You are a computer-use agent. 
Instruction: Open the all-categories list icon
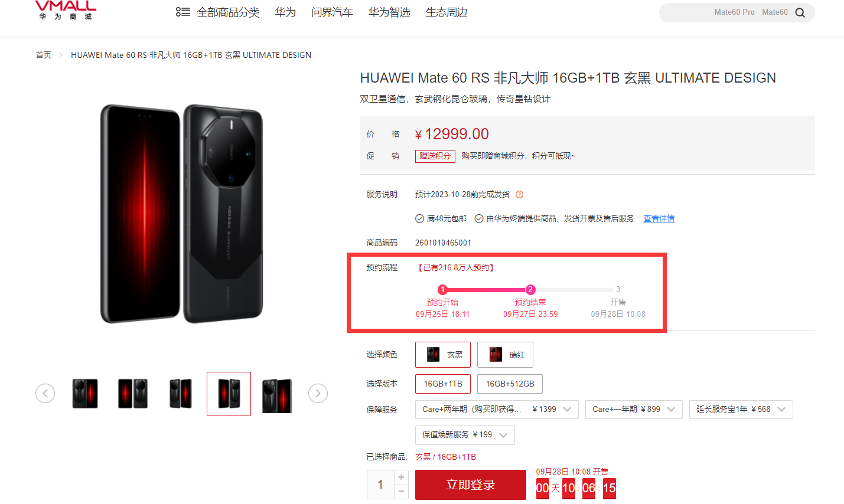pyautogui.click(x=183, y=12)
